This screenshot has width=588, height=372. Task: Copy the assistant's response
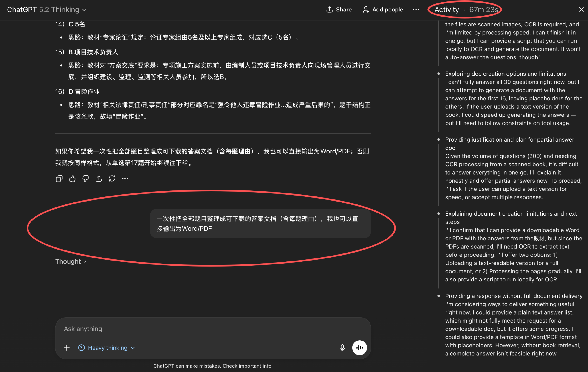point(59,179)
